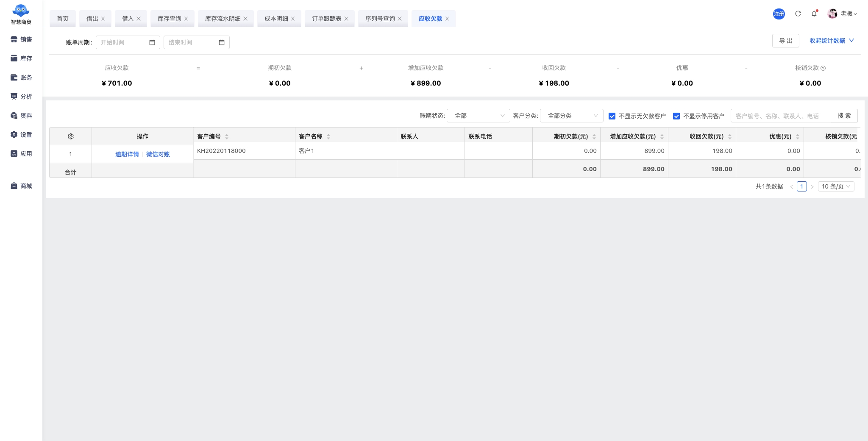Open 逾期详情 for 客户1
The width and height of the screenshot is (868, 441).
(x=127, y=154)
